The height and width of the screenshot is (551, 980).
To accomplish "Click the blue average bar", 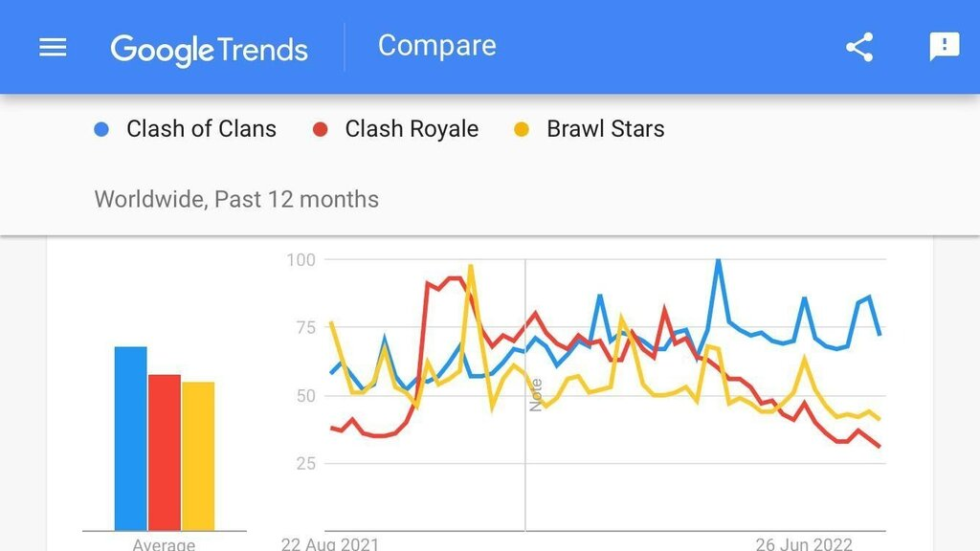I will (x=130, y=438).
